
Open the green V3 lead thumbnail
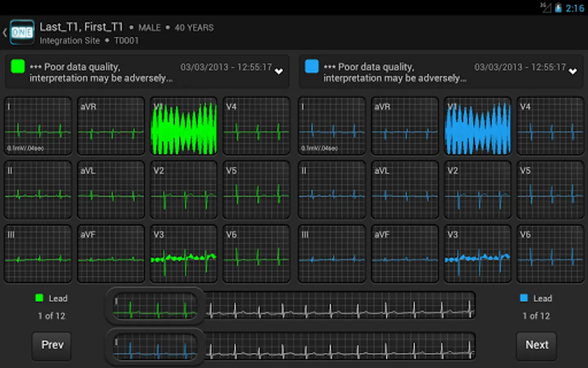pos(184,254)
